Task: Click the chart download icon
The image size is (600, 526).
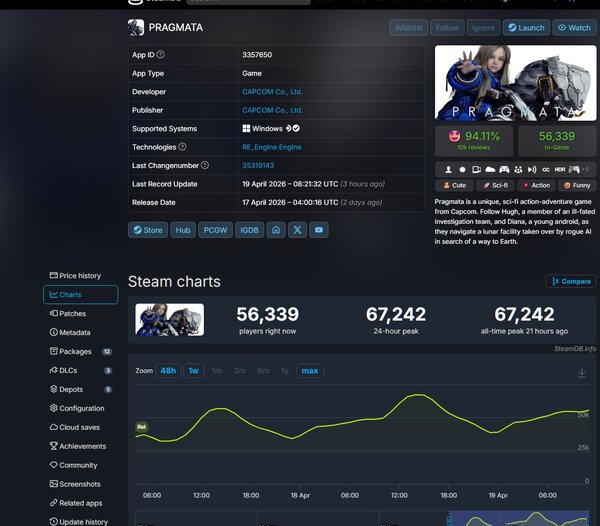Action: pos(582,372)
